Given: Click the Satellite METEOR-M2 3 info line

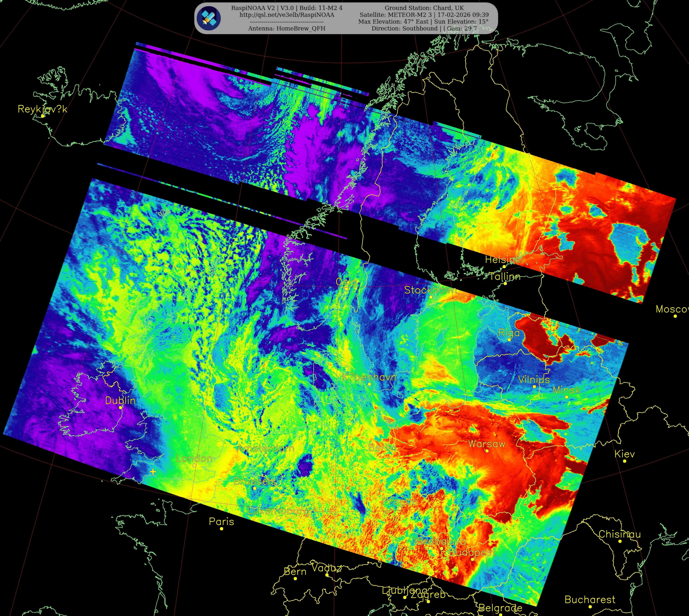Looking at the screenshot, I should (424, 15).
